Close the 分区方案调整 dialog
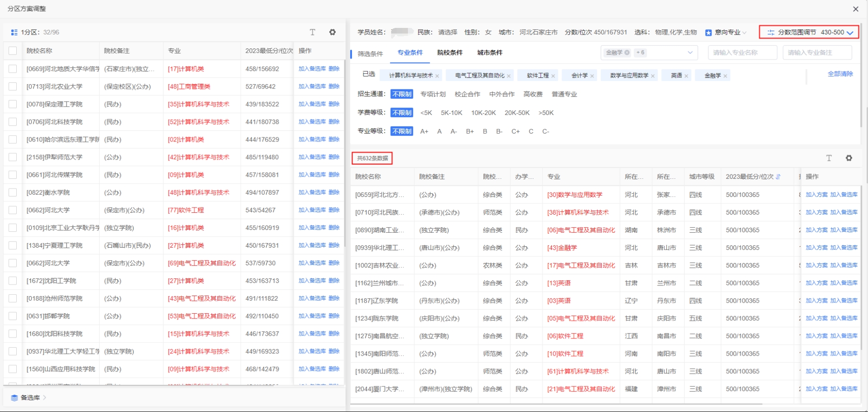The image size is (868, 412). tap(855, 9)
